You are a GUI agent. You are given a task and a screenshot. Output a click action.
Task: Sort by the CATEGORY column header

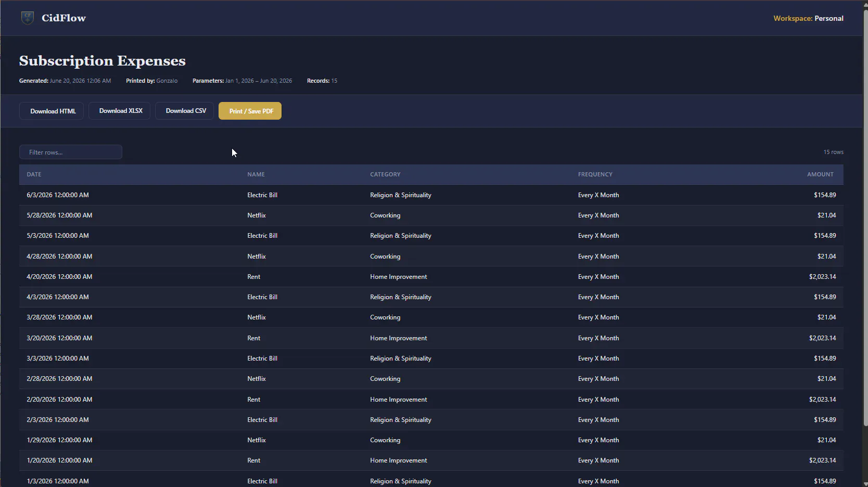click(385, 174)
